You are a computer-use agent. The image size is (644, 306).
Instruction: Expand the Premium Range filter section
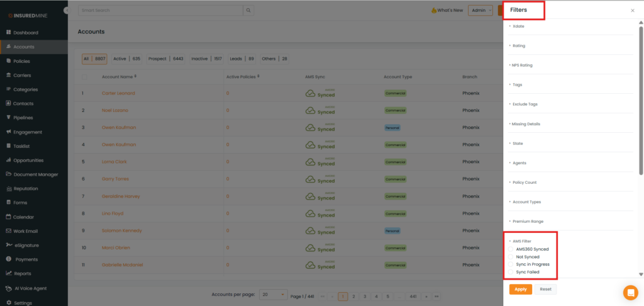(528, 222)
